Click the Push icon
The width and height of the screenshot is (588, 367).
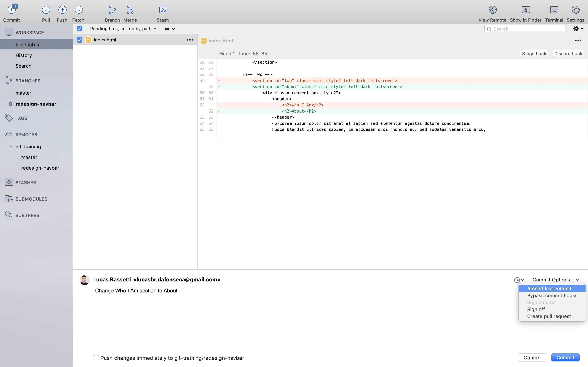[x=62, y=10]
